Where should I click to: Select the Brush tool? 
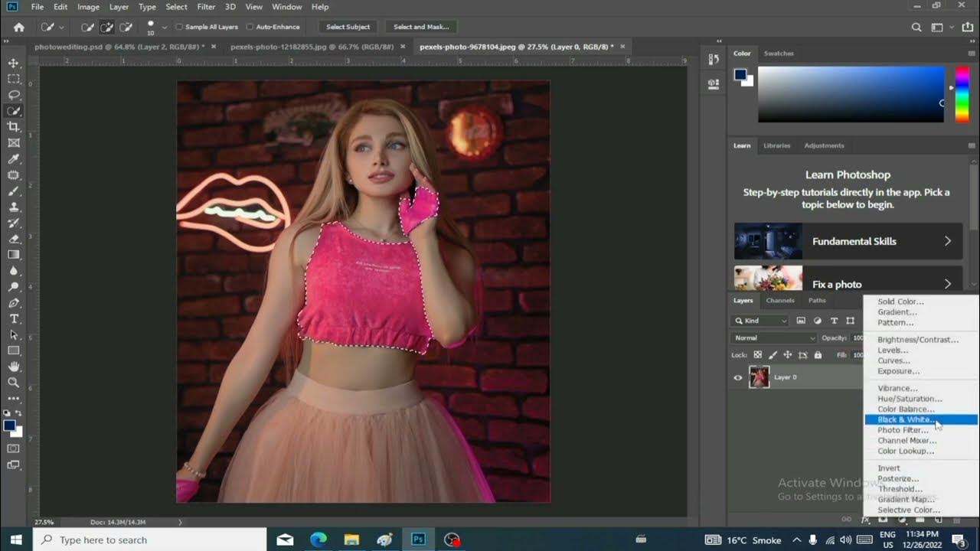(x=13, y=191)
